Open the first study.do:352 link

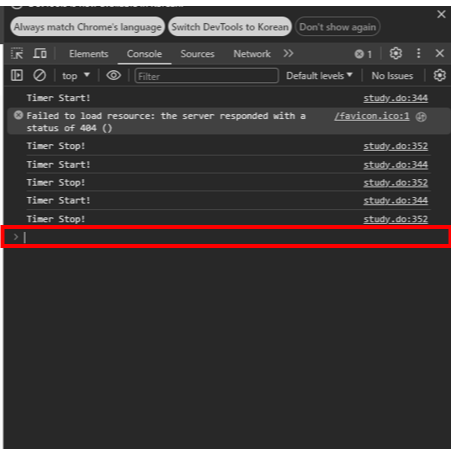[396, 146]
